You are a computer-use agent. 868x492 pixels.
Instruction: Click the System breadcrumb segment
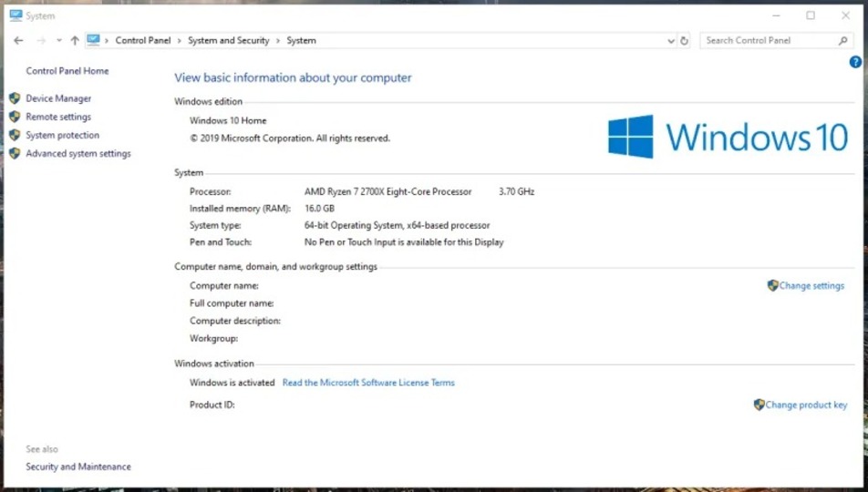(301, 40)
